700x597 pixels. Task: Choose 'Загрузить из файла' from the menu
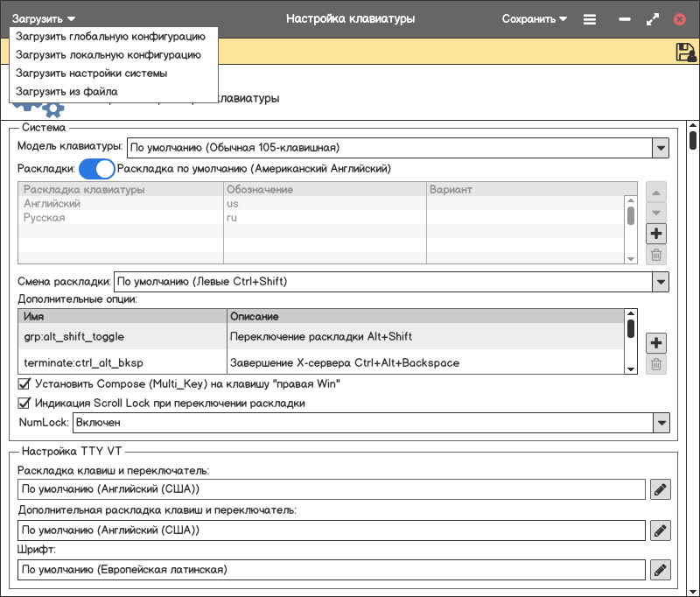66,91
